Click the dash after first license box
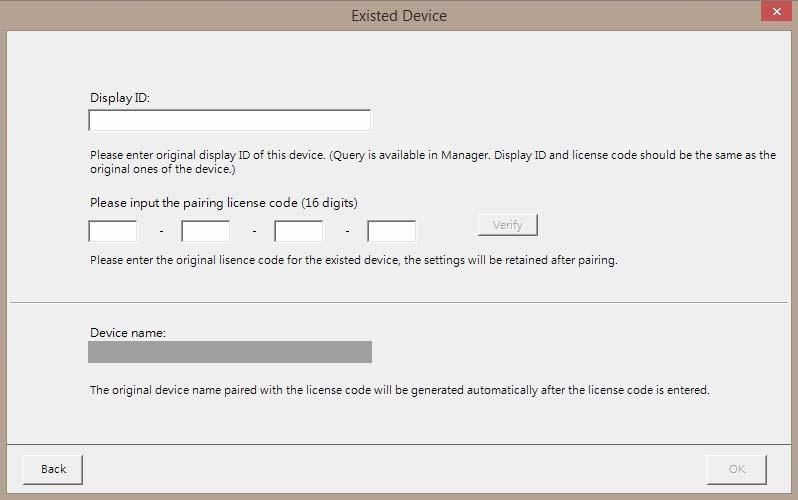Viewport: 798px width, 500px height. pyautogui.click(x=161, y=232)
